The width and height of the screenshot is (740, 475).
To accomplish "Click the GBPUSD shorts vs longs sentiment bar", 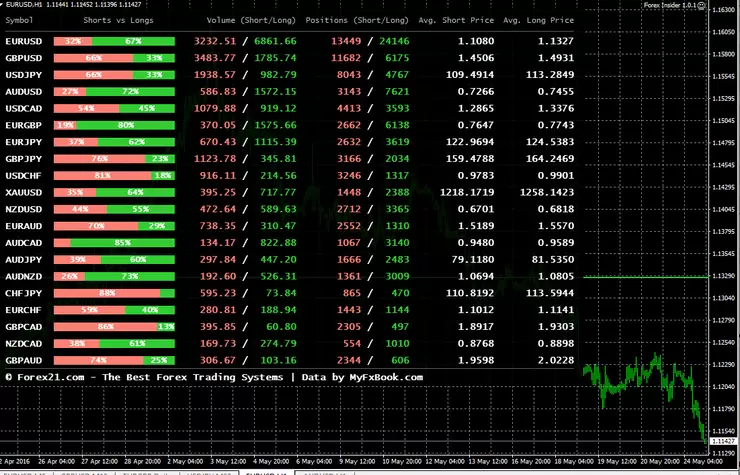I will (114, 58).
